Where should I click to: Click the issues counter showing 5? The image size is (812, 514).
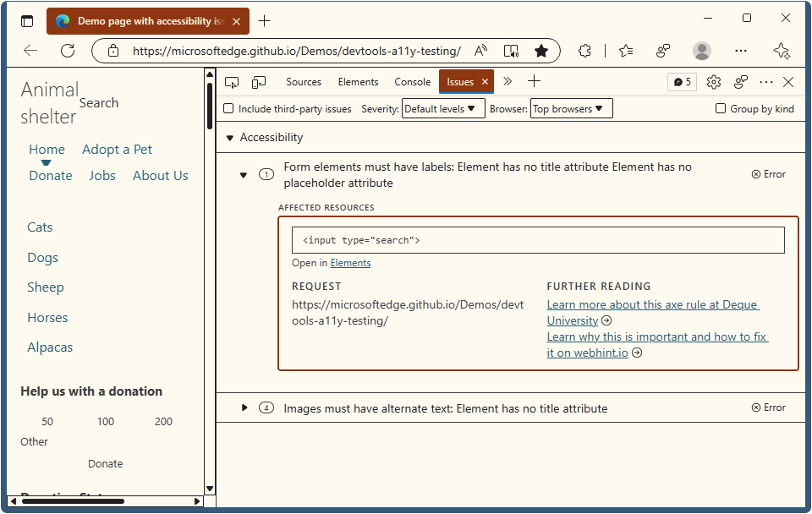682,81
